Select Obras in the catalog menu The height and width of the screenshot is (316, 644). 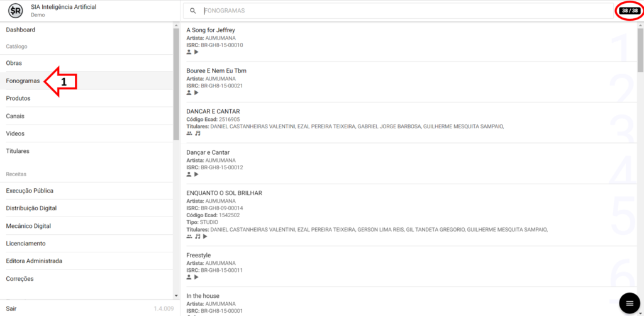[x=14, y=64]
